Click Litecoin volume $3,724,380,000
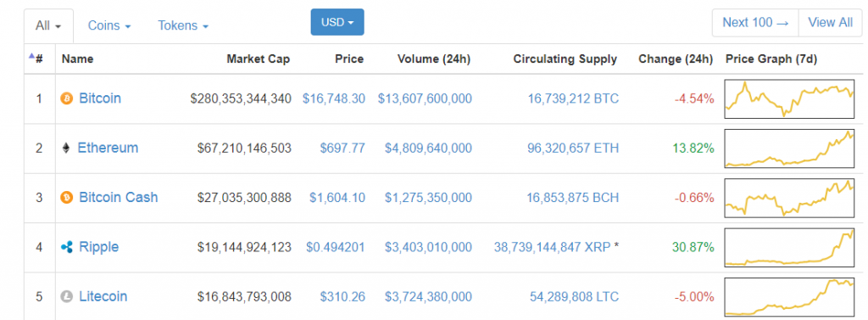Viewport: 868px width, 320px height. tap(428, 297)
